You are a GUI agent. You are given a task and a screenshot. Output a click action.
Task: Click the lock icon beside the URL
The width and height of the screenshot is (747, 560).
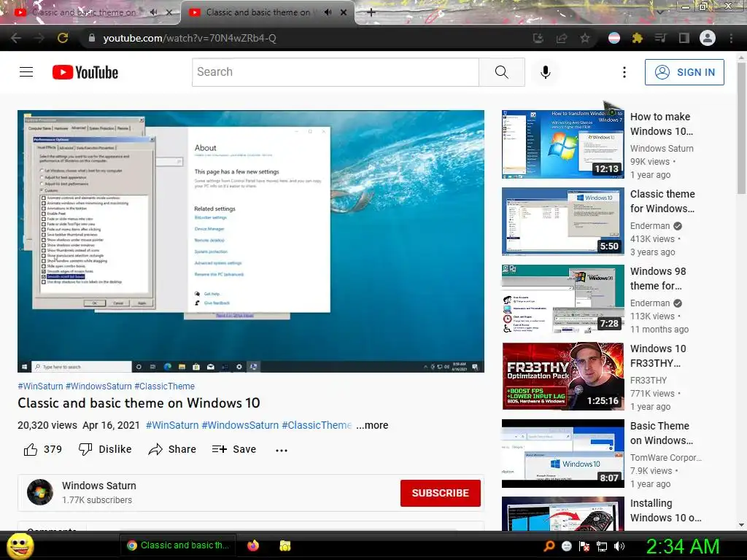point(91,38)
